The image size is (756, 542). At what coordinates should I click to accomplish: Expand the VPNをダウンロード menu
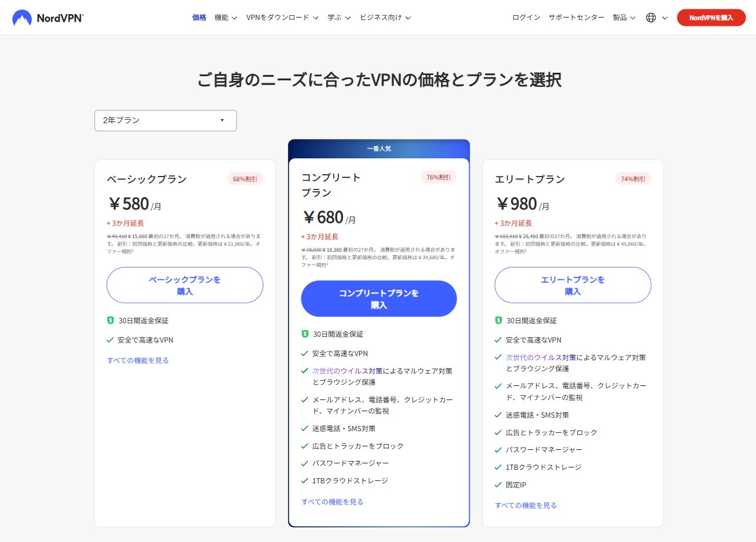point(282,18)
